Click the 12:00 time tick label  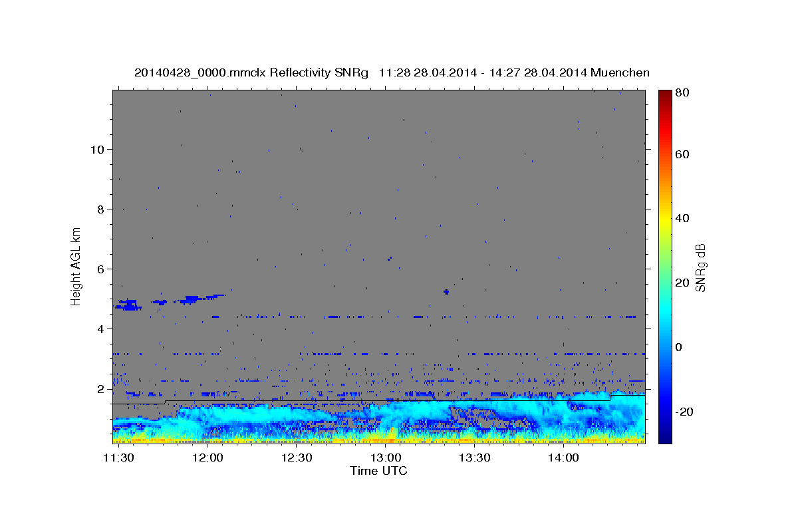coord(208,458)
